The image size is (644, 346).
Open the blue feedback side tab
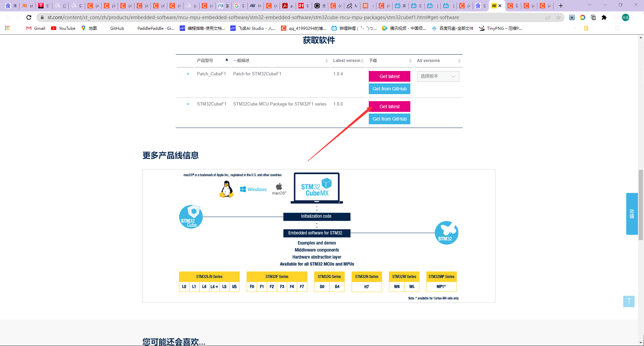(x=632, y=214)
